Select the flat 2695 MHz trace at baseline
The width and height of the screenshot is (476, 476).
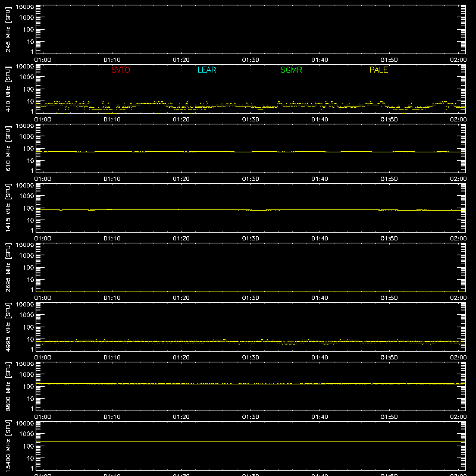click(x=250, y=292)
